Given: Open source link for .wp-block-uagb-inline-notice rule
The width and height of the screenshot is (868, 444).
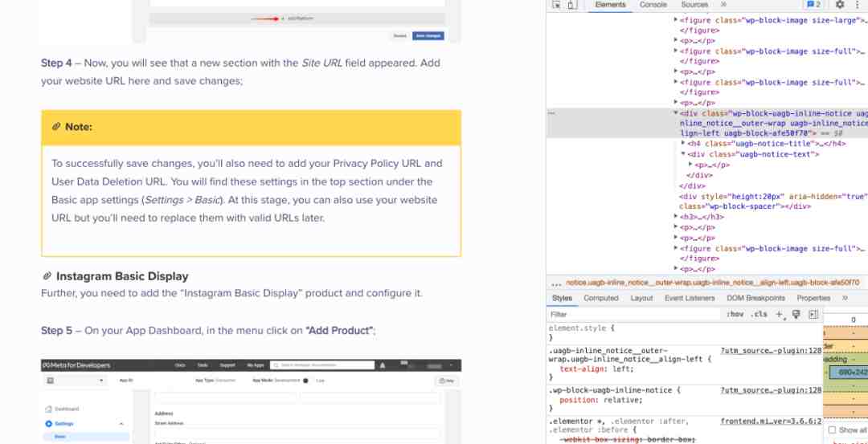Looking at the screenshot, I should coord(771,390).
